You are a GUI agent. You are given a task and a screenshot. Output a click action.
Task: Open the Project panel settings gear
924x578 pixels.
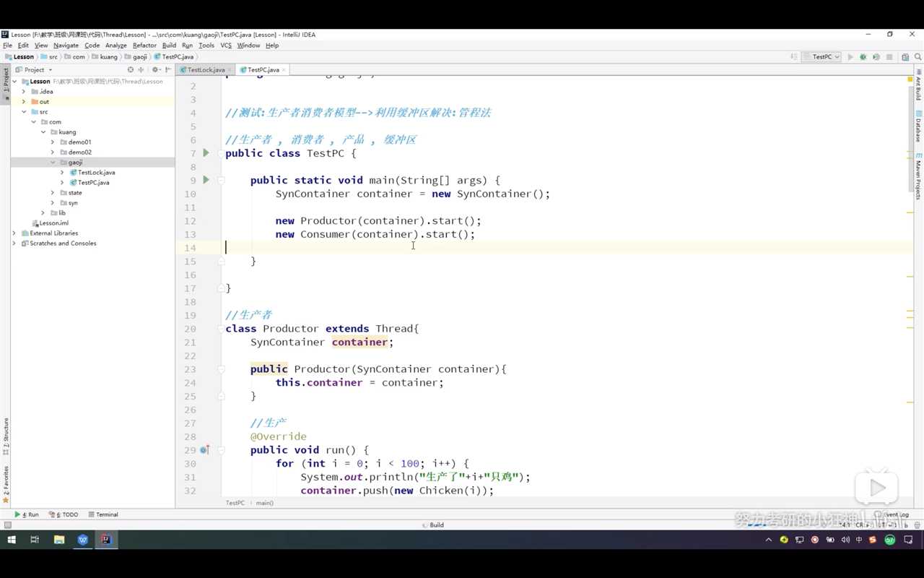point(156,70)
